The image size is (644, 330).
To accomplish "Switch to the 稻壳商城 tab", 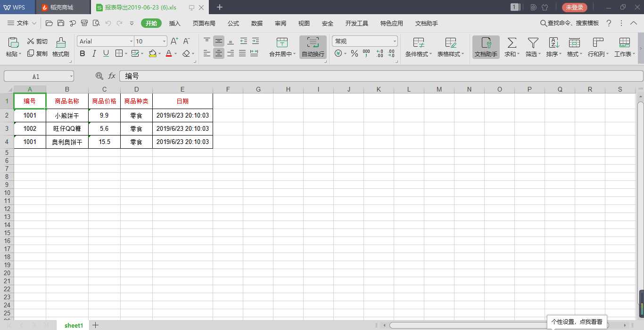I will click(x=63, y=8).
